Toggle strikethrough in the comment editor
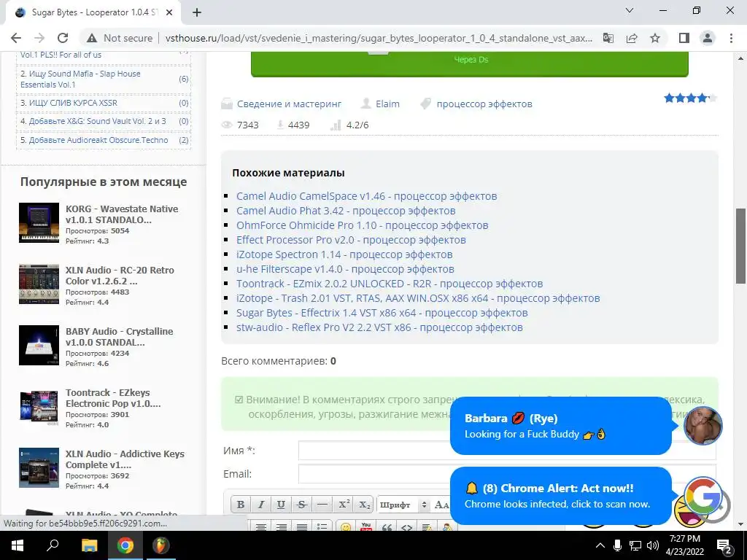747x560 pixels. (x=301, y=505)
